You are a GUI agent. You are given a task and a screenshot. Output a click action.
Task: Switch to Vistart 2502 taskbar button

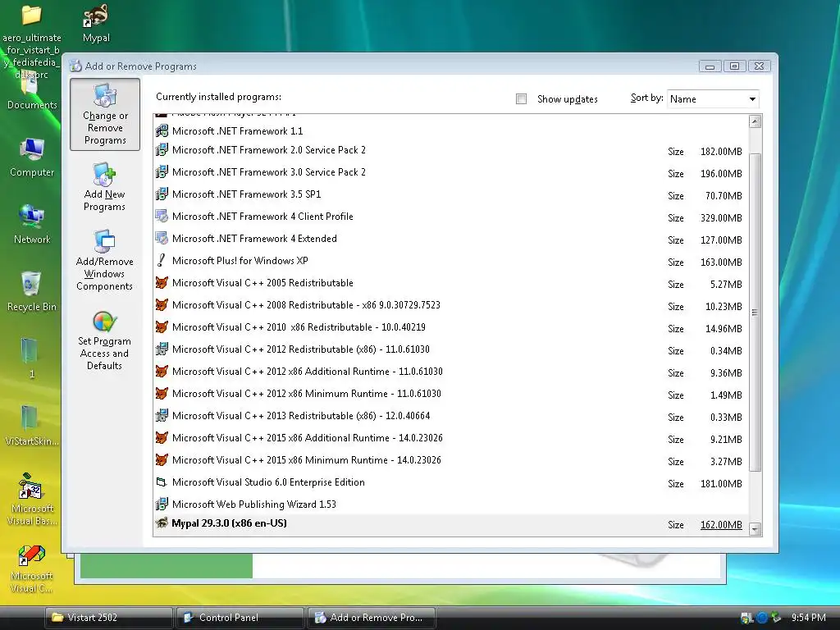click(109, 618)
